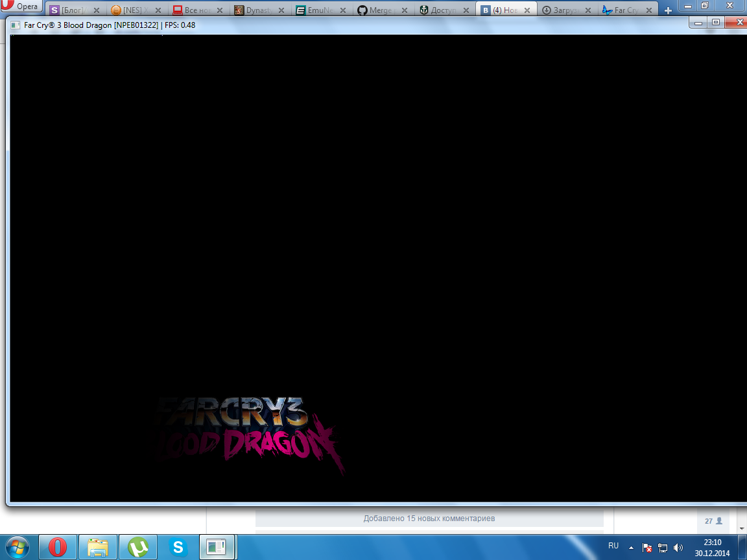Open uTorrent from the taskbar
747x560 pixels.
click(137, 547)
